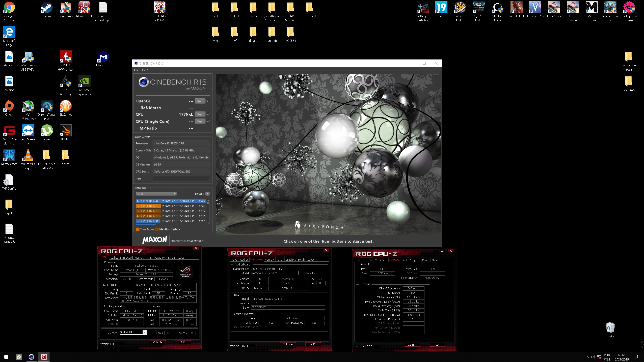The width and height of the screenshot is (644, 362).
Task: Open BitComet desktop shortcut
Action: pyautogui.click(x=66, y=108)
